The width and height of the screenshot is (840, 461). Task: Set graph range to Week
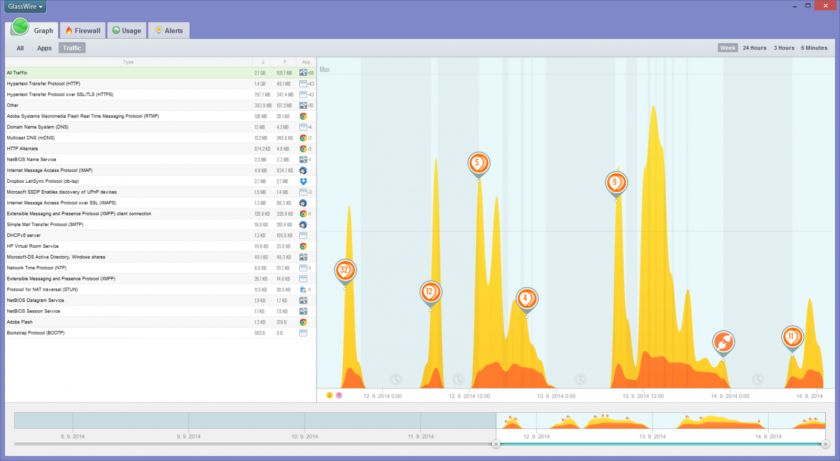[x=728, y=48]
